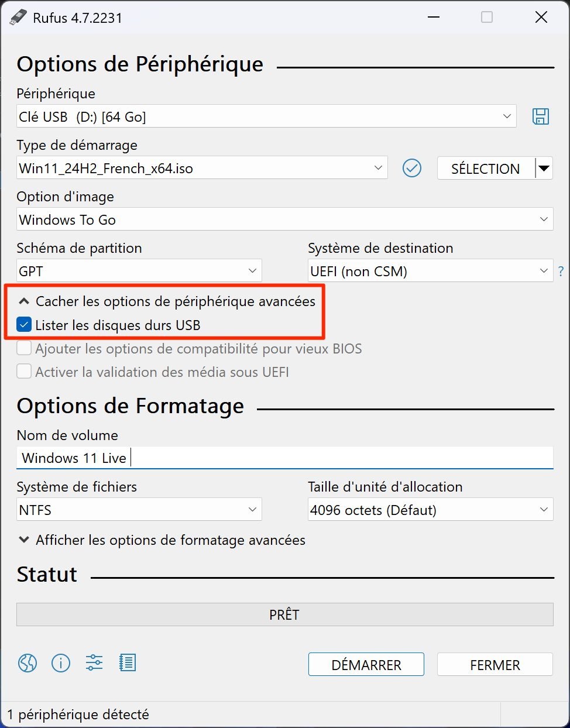Click the blue question mark help icon
The image size is (570, 728).
tap(561, 272)
